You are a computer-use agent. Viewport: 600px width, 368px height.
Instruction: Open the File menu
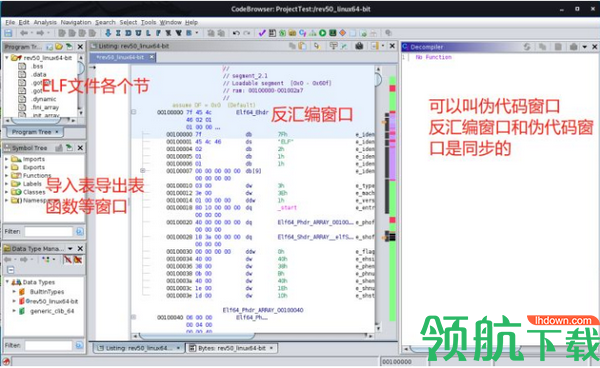(x=10, y=22)
